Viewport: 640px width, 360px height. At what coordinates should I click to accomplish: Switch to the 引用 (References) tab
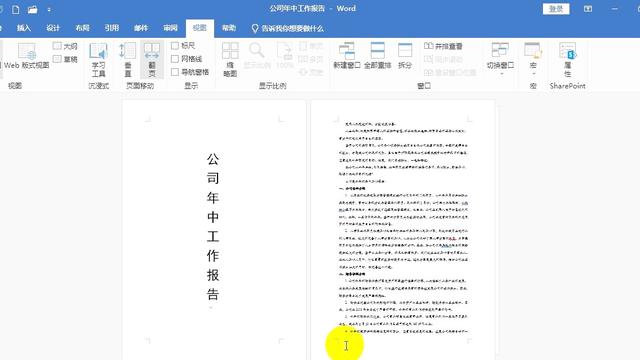coord(112,28)
